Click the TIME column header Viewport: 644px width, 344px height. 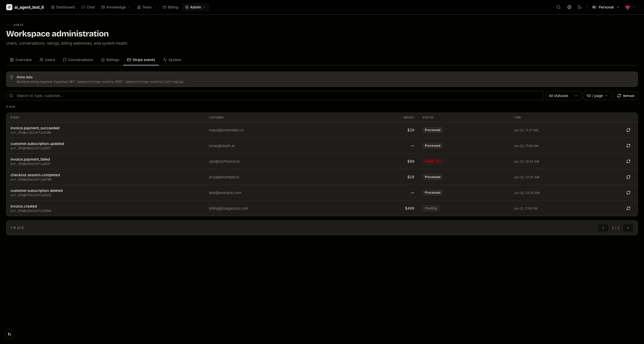[517, 117]
